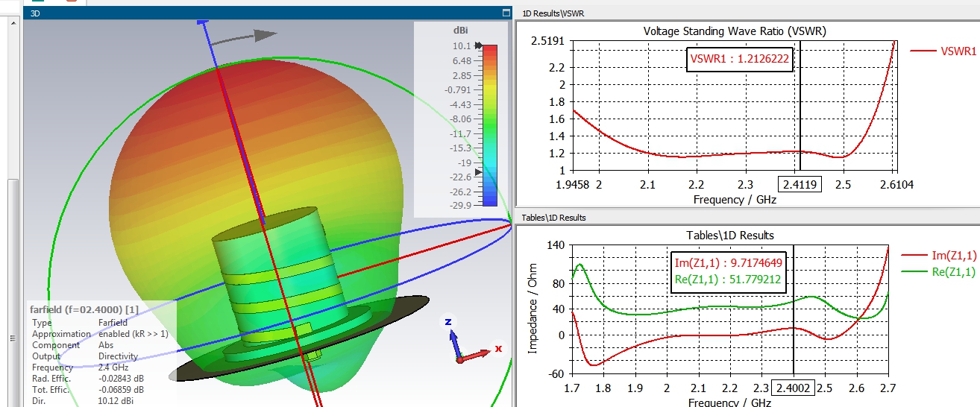The width and height of the screenshot is (980, 407).
Task: Click the 1.9458 frequency axis minimum
Action: 573,185
